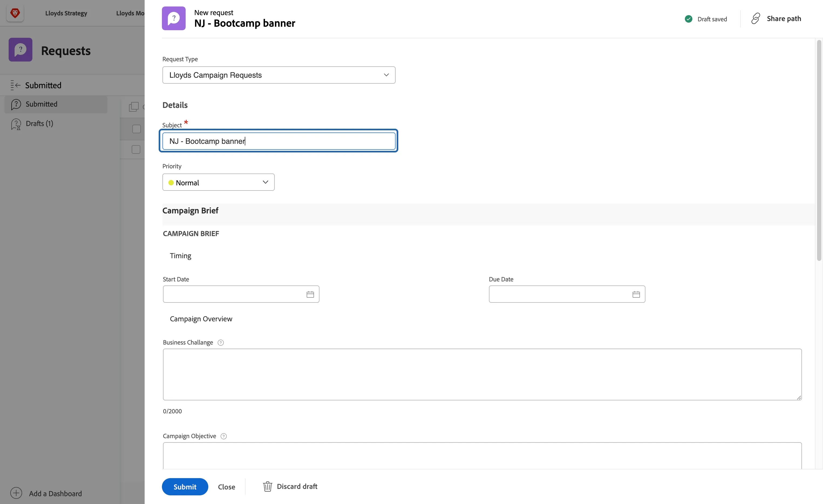Click the Share path link icon
Viewport: 823px width, 504px height.
click(756, 19)
